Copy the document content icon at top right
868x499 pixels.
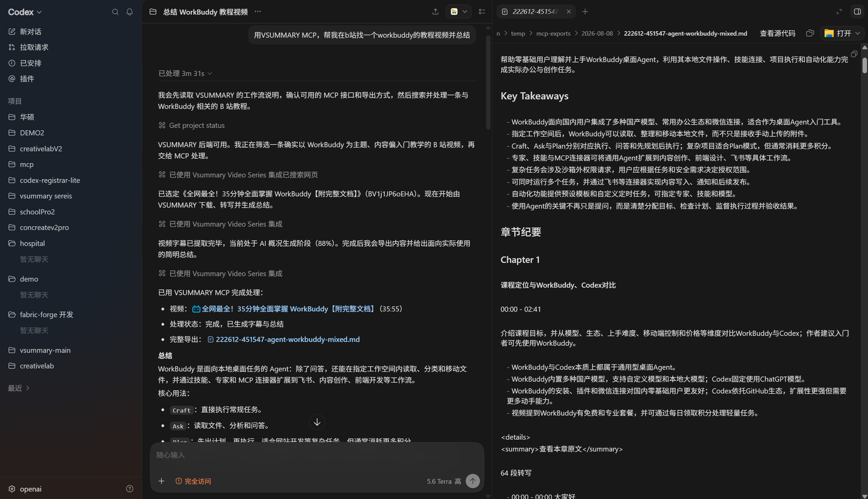854,54
